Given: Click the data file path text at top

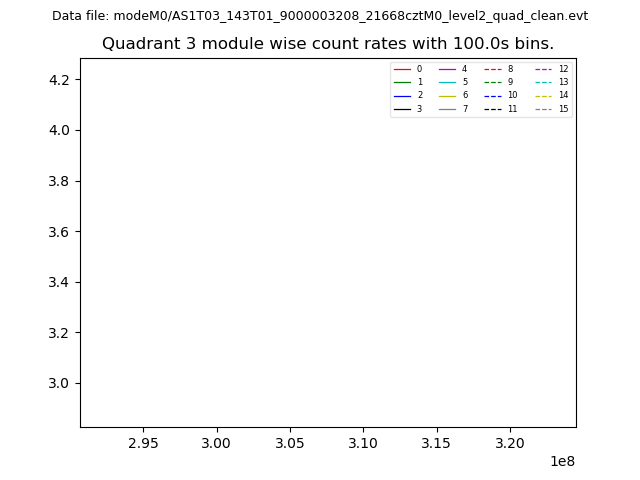Looking at the screenshot, I should (320, 16).
